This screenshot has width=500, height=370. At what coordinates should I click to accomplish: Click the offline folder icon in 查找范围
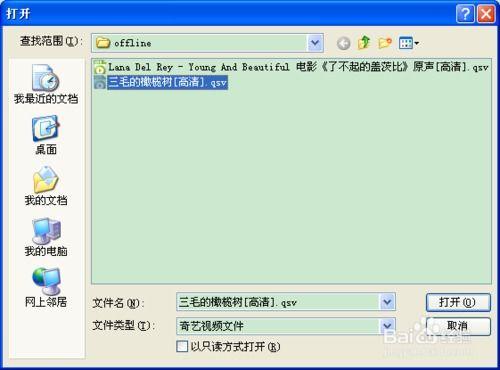[x=103, y=43]
